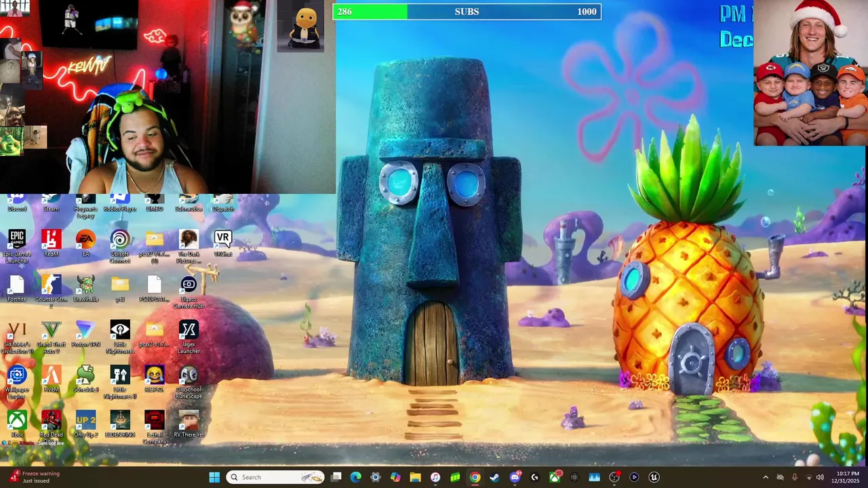The width and height of the screenshot is (868, 488).
Task: Open Elgato Camera Hub shortcut
Action: click(x=189, y=292)
